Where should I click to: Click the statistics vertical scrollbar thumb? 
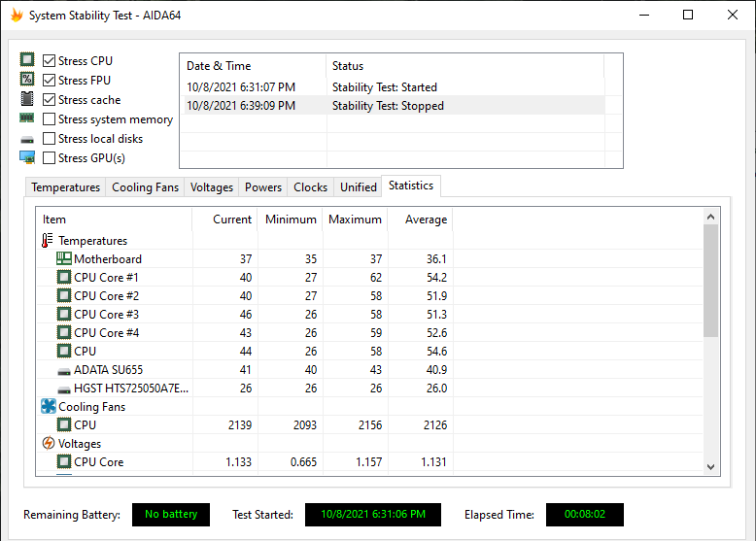tap(710, 281)
